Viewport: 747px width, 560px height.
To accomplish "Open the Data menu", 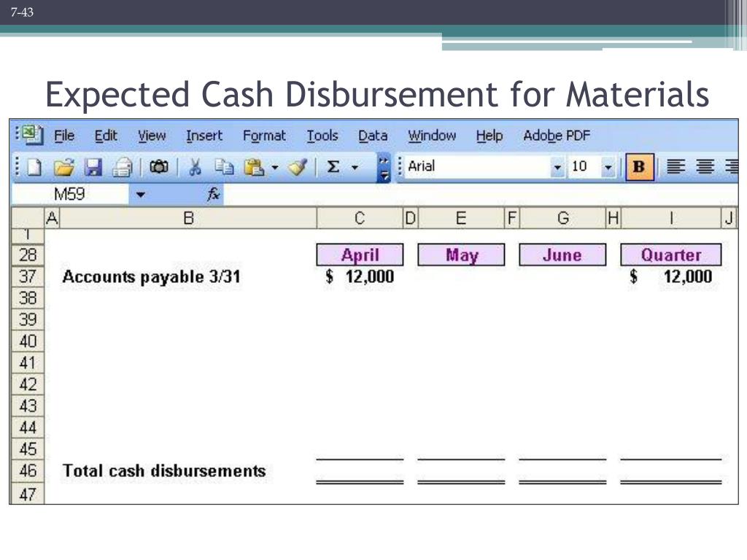I will point(373,136).
